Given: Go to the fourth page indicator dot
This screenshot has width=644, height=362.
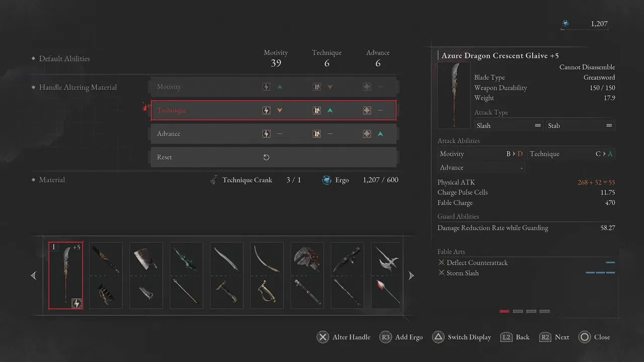Looking at the screenshot, I should pos(544,312).
